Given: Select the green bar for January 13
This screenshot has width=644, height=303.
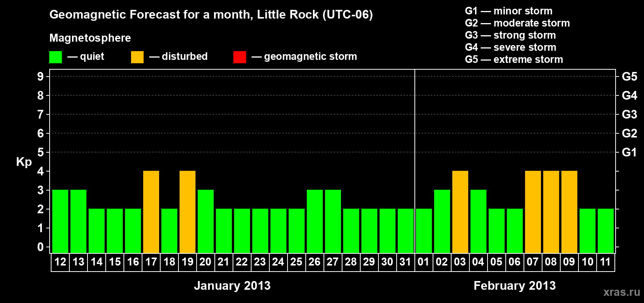Looking at the screenshot, I should pyautogui.click(x=78, y=222).
